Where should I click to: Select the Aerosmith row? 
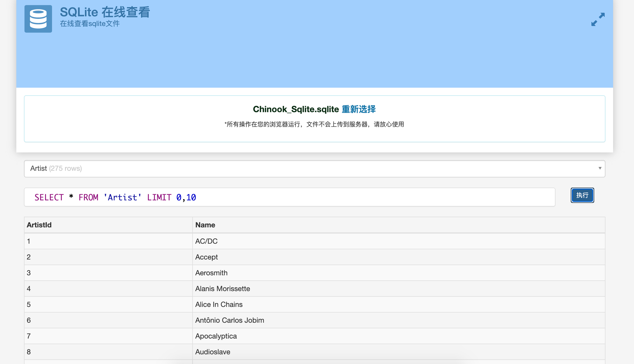(211, 272)
